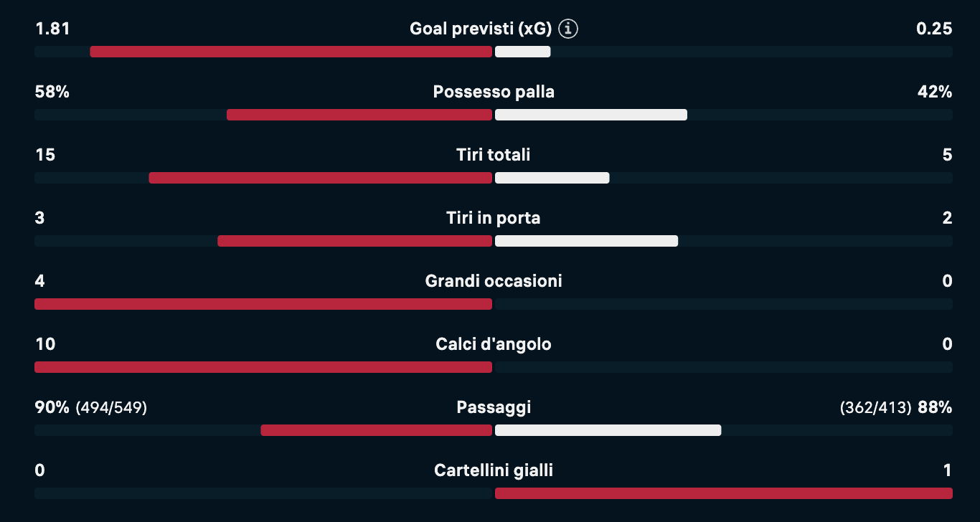Select the Possesso palla label
980x522 pixels.
494,92
